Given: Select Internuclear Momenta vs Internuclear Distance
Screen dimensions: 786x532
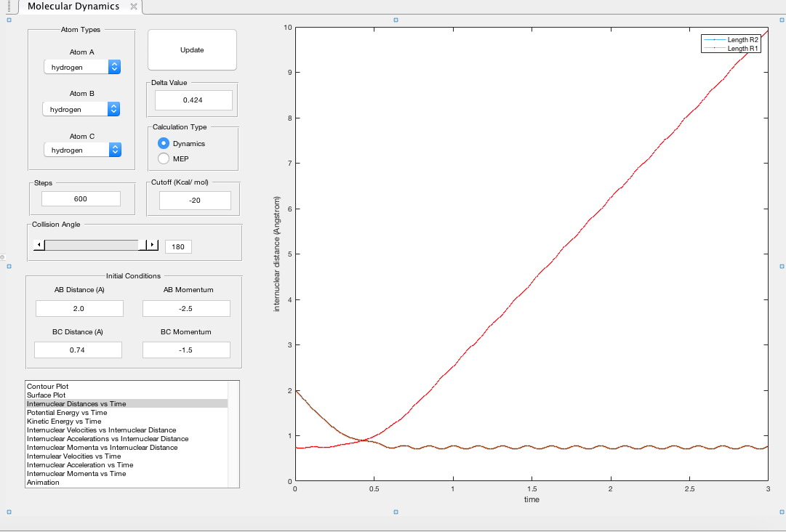Looking at the screenshot, I should pos(127,448).
